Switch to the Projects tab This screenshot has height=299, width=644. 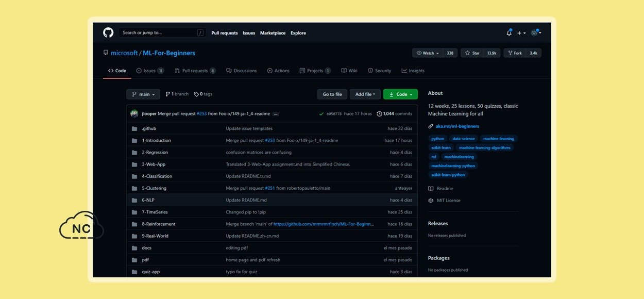coord(315,71)
